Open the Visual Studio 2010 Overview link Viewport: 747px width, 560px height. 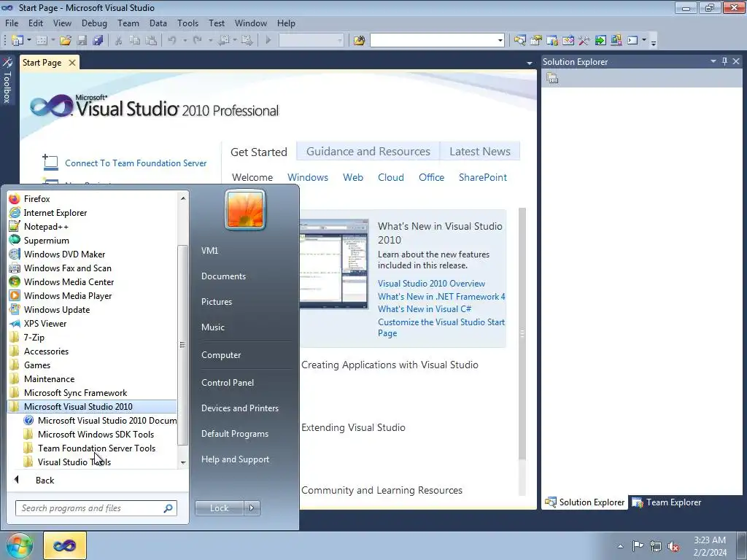click(x=431, y=284)
